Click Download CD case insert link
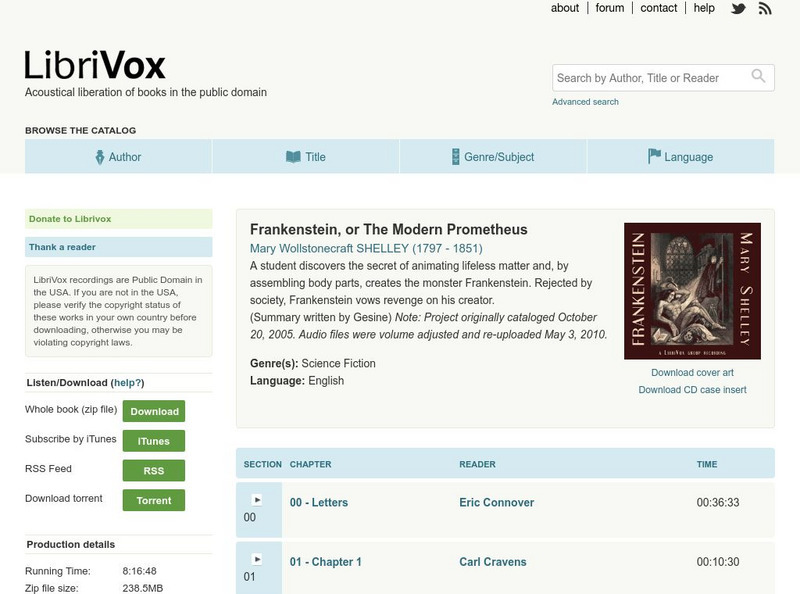800x594 pixels. pyautogui.click(x=692, y=390)
